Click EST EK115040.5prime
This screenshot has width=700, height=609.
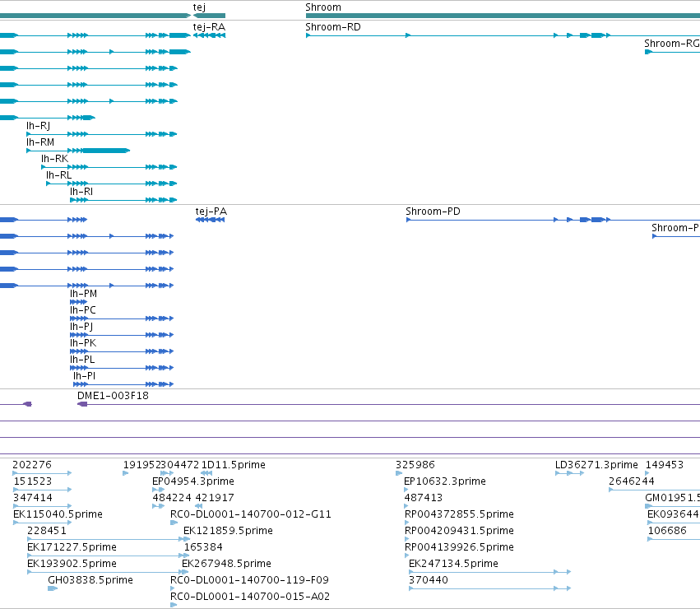pyautogui.click(x=58, y=514)
